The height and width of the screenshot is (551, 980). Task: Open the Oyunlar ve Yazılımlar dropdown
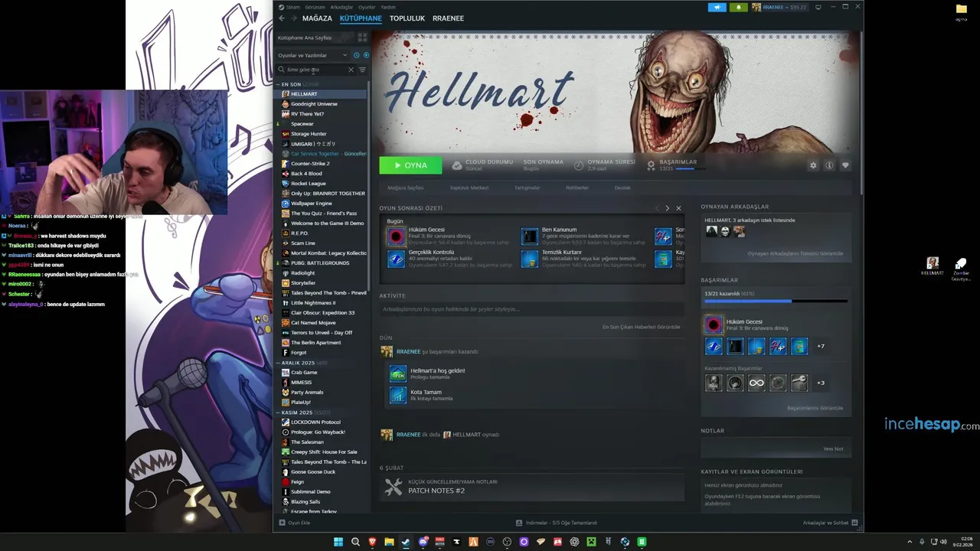click(x=312, y=55)
